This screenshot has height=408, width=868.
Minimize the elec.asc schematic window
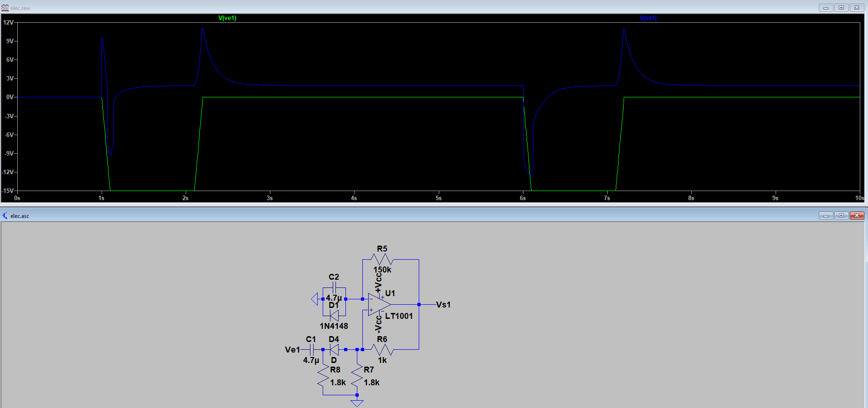click(826, 216)
